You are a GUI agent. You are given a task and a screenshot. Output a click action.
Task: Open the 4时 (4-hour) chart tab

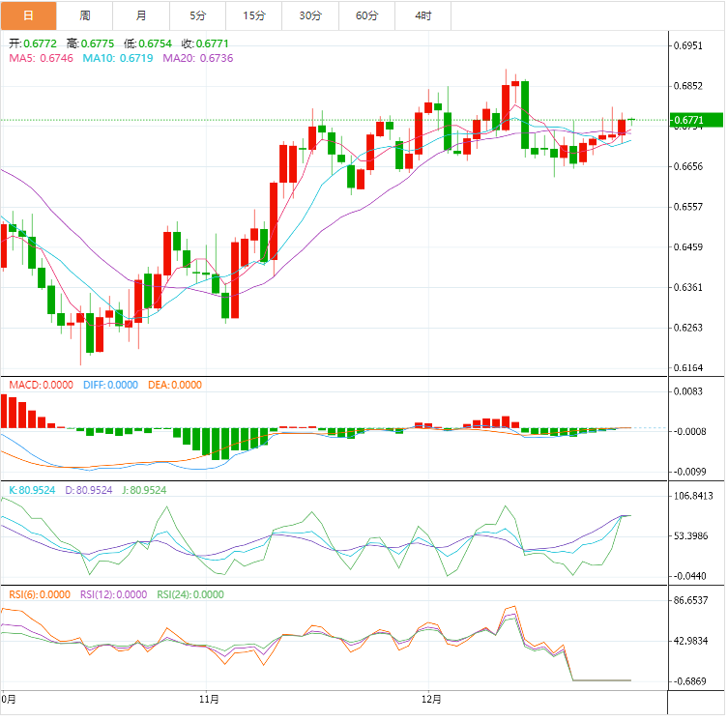pos(423,15)
